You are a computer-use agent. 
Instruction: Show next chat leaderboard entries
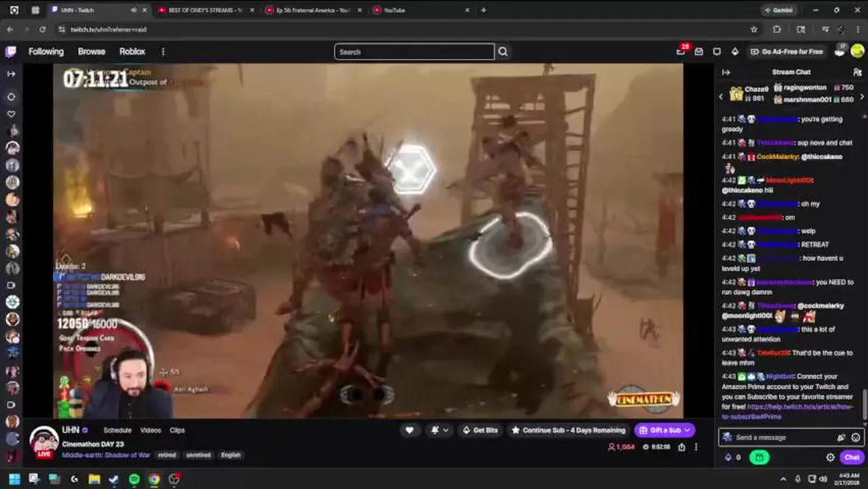[862, 97]
